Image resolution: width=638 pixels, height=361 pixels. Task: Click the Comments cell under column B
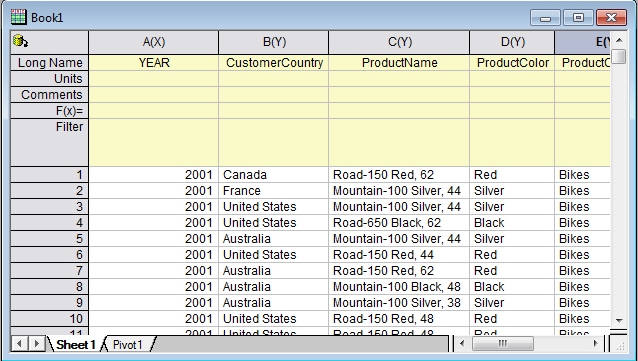click(x=273, y=94)
